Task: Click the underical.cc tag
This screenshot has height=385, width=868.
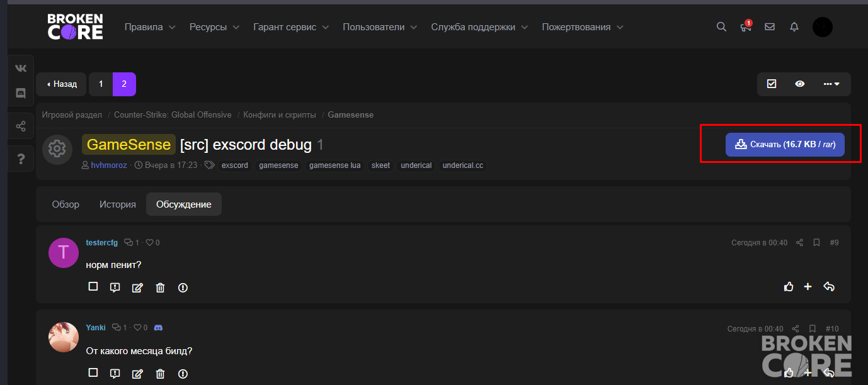Action: (463, 165)
